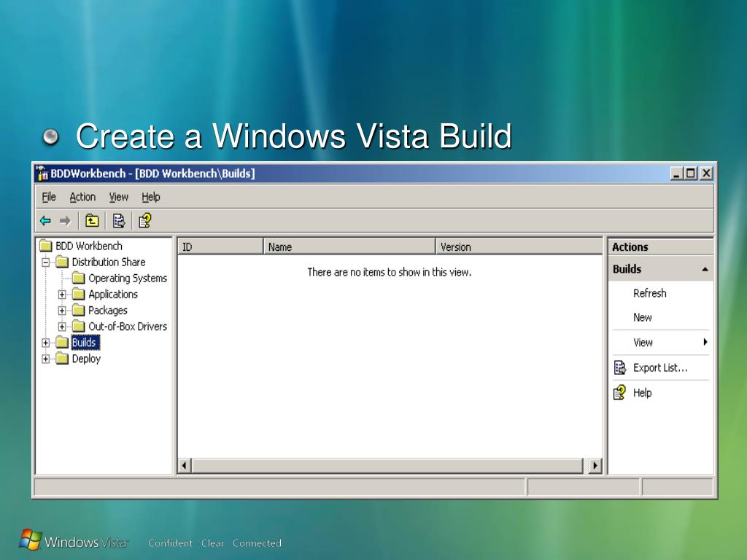Open the Help menu in menu bar
This screenshot has width=747, height=560.
[x=150, y=197]
